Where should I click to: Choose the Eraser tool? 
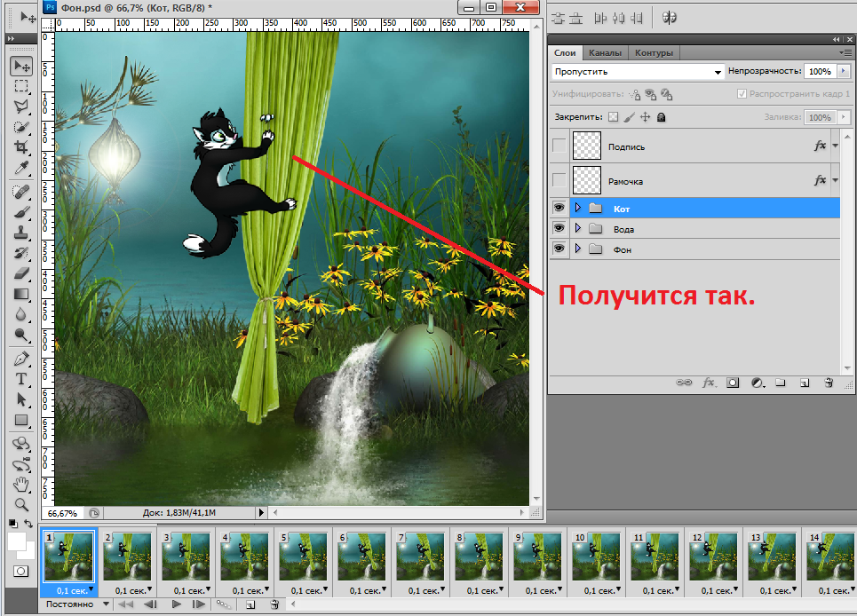pos(21,273)
